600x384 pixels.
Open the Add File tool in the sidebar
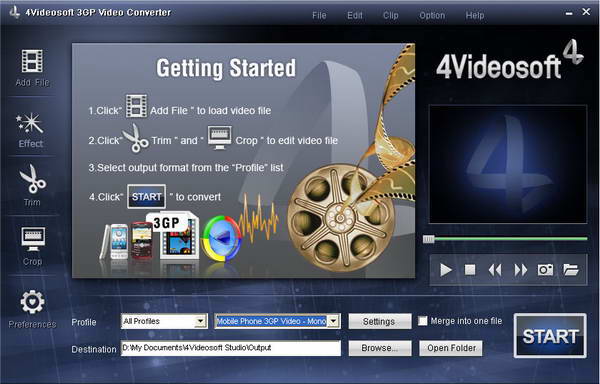pos(32,68)
